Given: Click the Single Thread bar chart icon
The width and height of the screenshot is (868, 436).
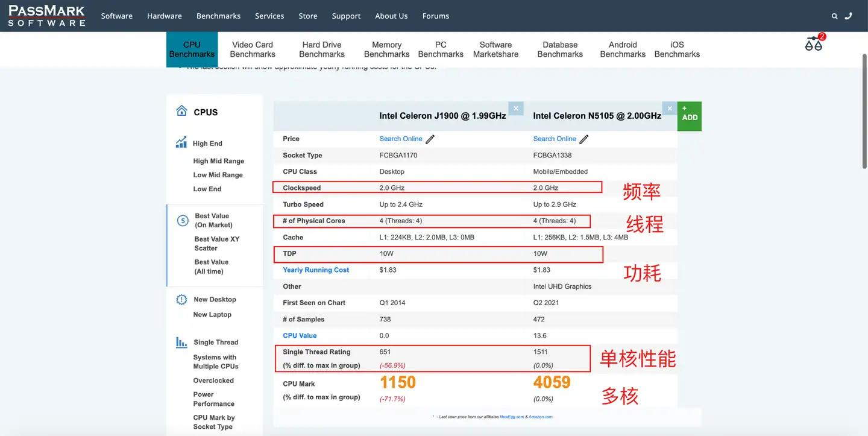Looking at the screenshot, I should click(x=181, y=343).
